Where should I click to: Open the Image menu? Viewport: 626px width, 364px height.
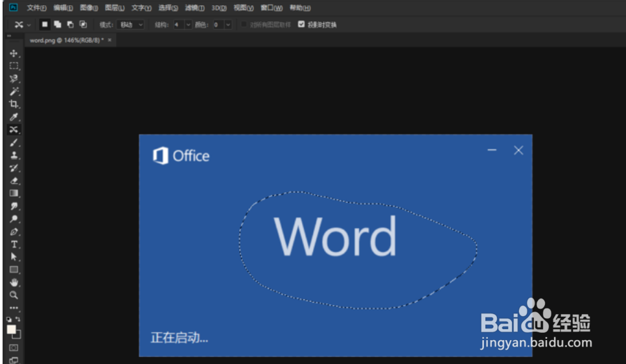click(89, 8)
